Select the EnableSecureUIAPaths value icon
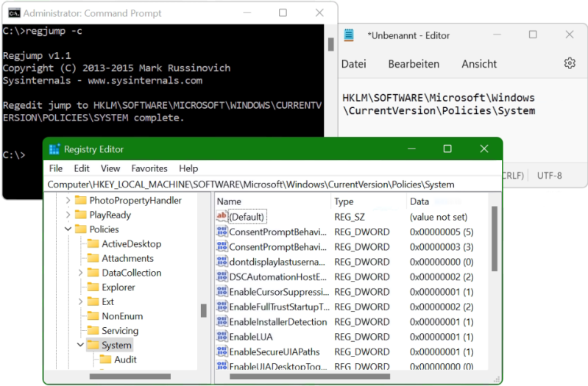Screen dimensions: 588x386 pos(222,351)
